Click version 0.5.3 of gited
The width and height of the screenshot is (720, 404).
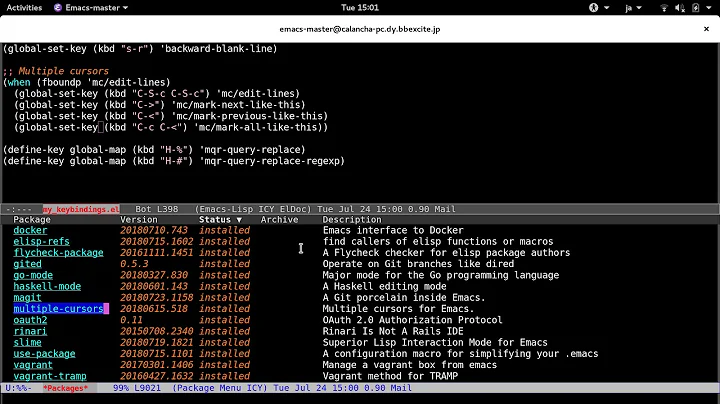(134, 264)
